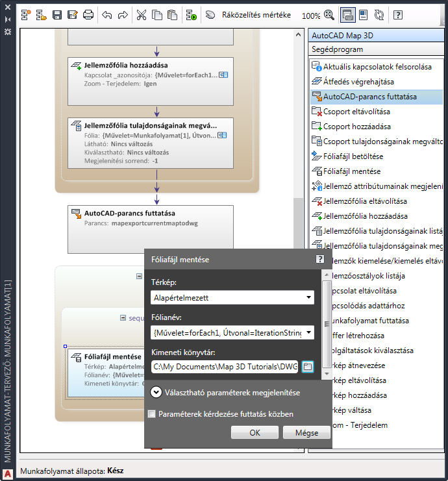Collapse the outer forEach container
Image resolution: width=448 pixels, height=481 pixels.
coord(139,276)
